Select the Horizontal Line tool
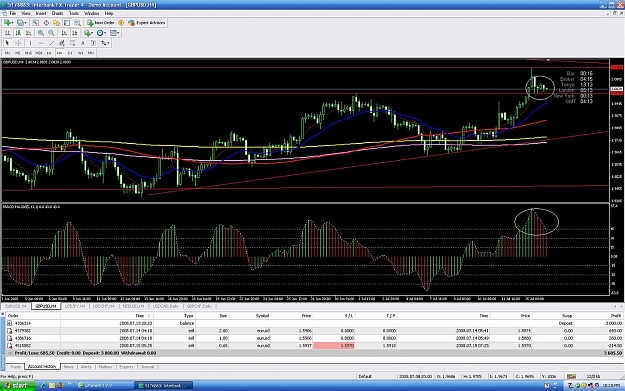The image size is (625, 391). click(41, 43)
